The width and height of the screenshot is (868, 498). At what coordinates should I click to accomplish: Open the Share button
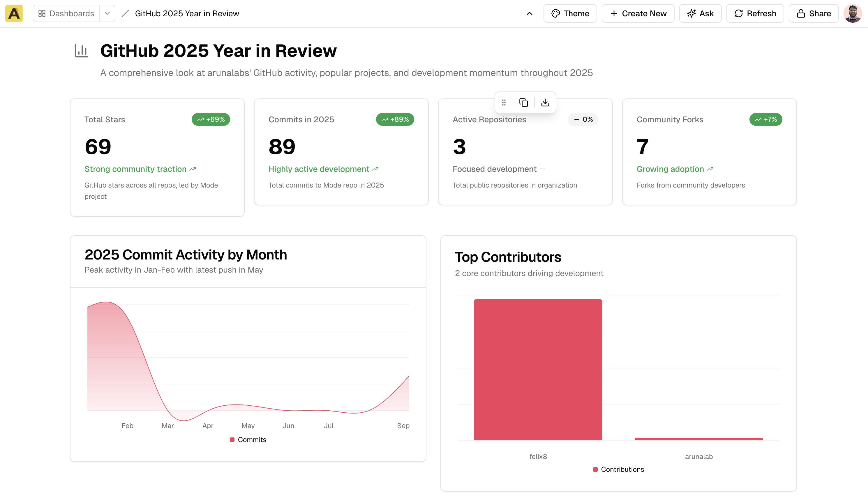tap(814, 13)
